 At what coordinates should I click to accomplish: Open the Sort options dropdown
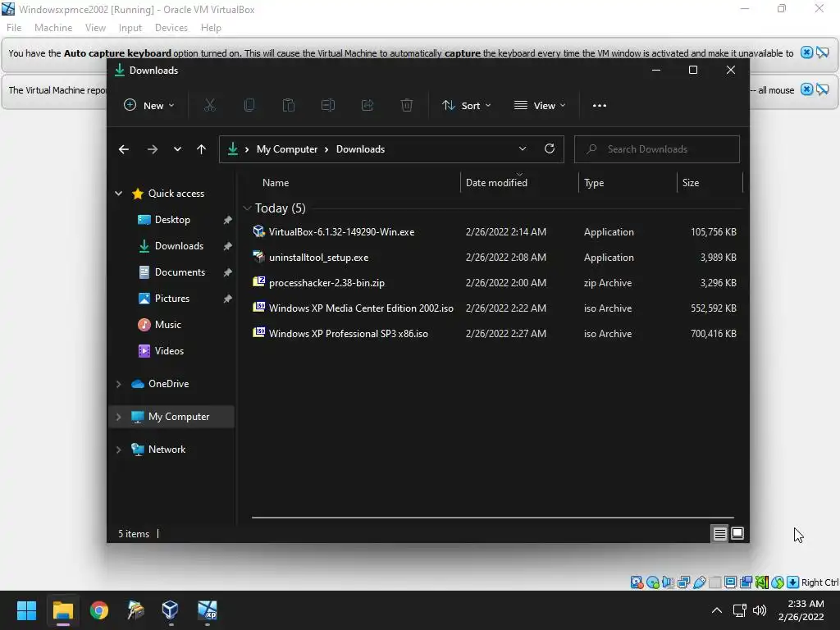(x=466, y=106)
